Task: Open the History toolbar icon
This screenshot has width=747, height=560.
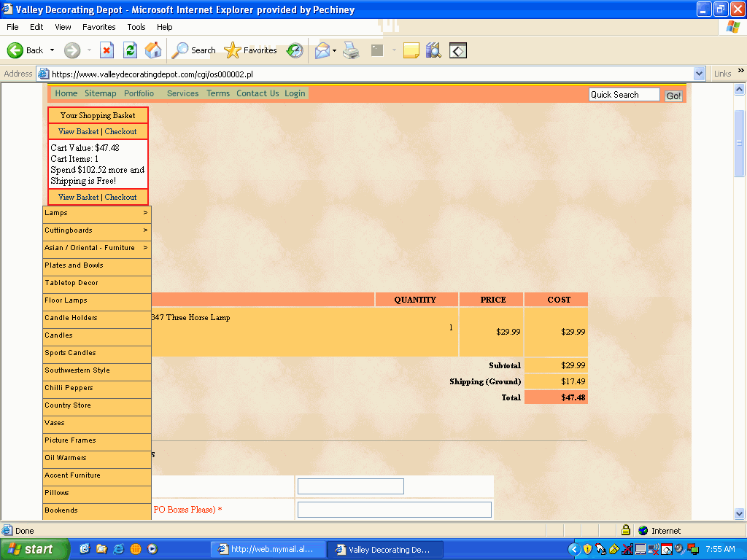Action: [295, 50]
